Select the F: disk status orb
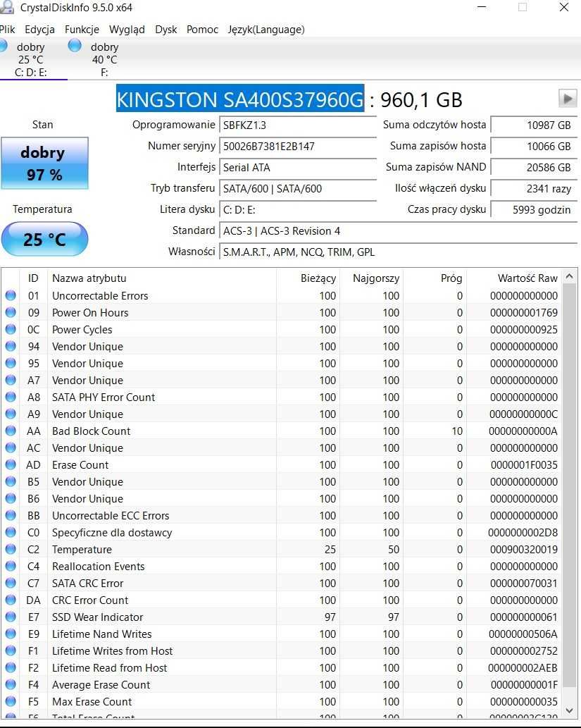 point(75,46)
